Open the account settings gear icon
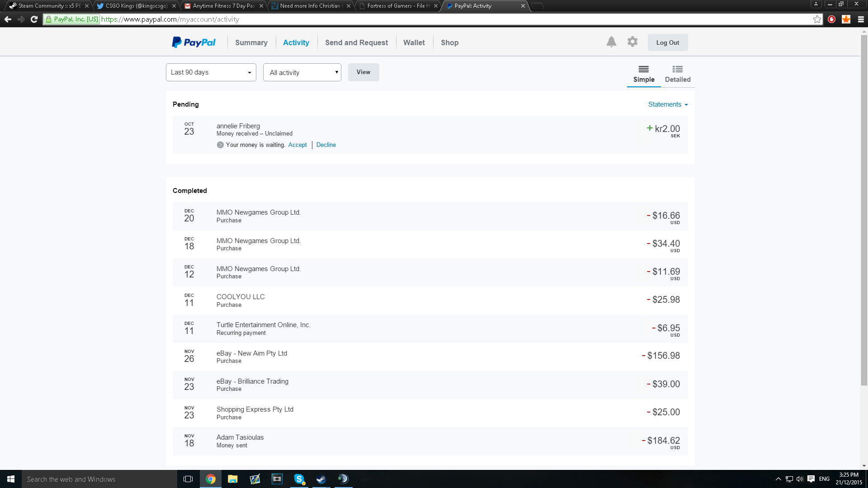Image resolution: width=868 pixels, height=488 pixels. (632, 42)
